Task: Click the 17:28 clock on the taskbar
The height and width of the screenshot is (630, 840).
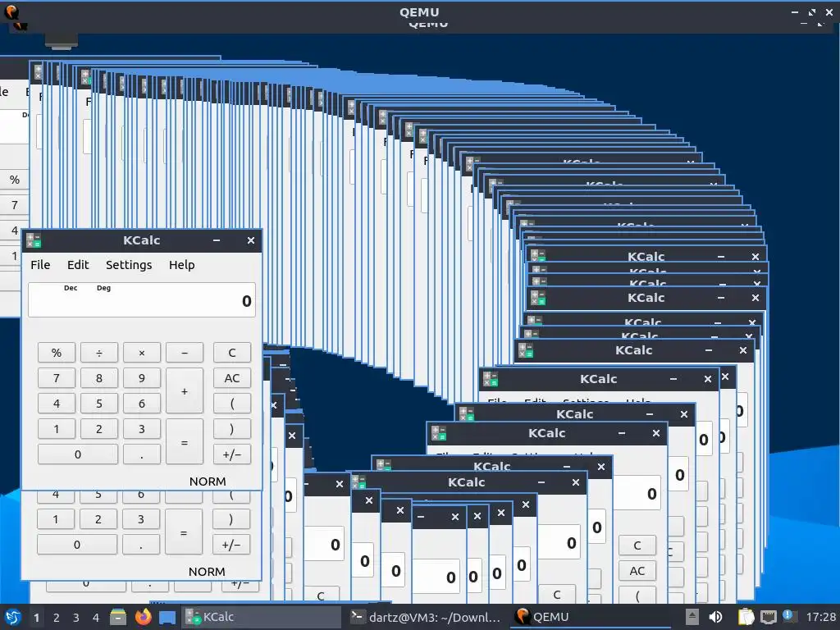Action: [x=820, y=617]
